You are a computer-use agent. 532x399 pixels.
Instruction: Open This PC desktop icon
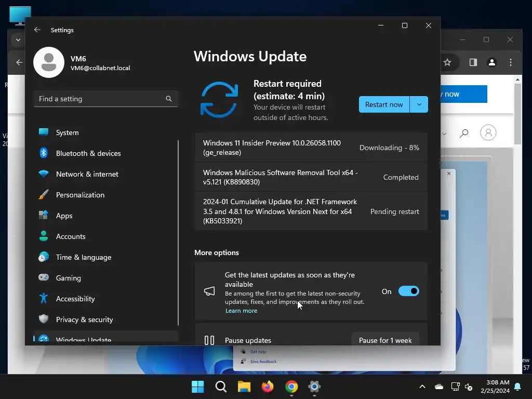coord(20,15)
